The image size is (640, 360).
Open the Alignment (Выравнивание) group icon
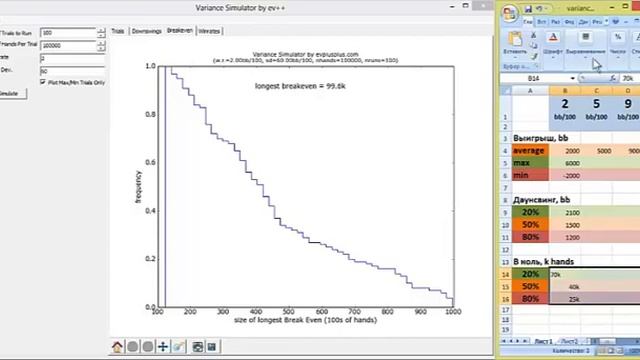[x=585, y=38]
